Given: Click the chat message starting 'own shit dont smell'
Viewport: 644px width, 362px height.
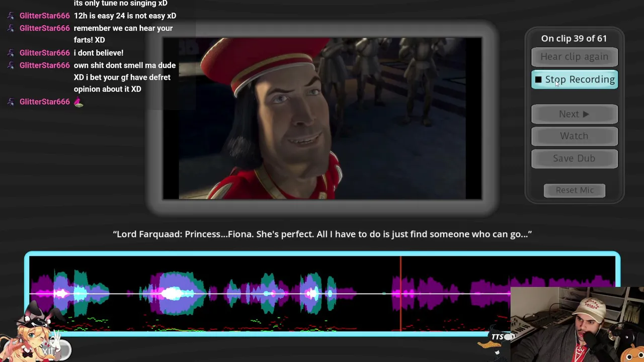Looking at the screenshot, I should [125, 77].
